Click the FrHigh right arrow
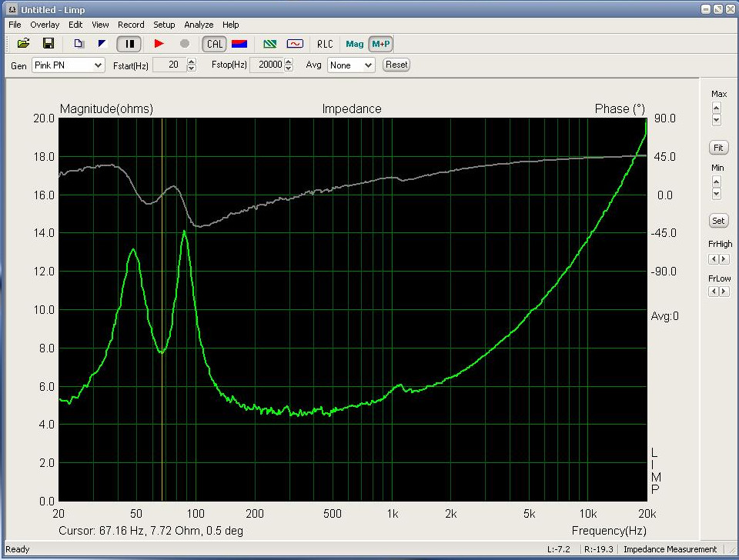The height and width of the screenshot is (560, 739). coord(724,259)
